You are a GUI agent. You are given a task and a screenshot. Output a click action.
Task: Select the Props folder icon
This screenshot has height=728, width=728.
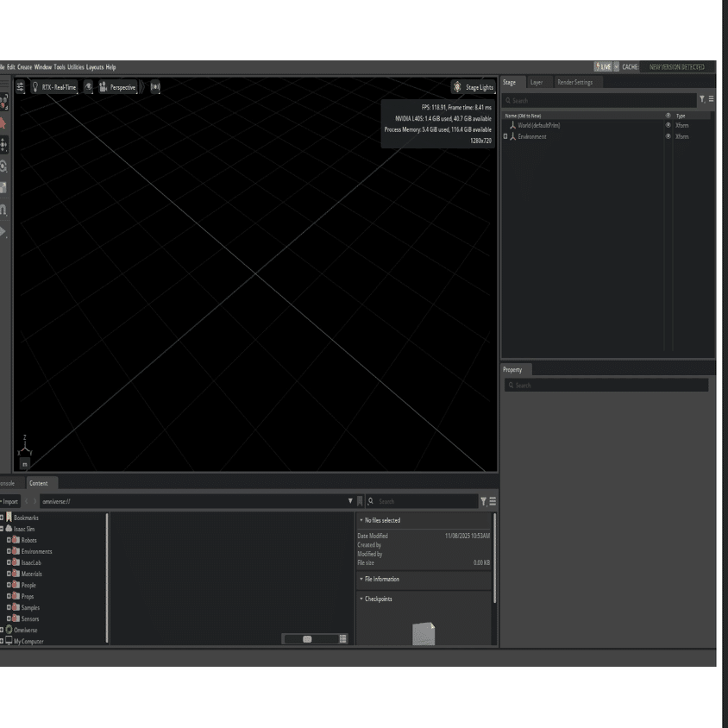(x=16, y=596)
